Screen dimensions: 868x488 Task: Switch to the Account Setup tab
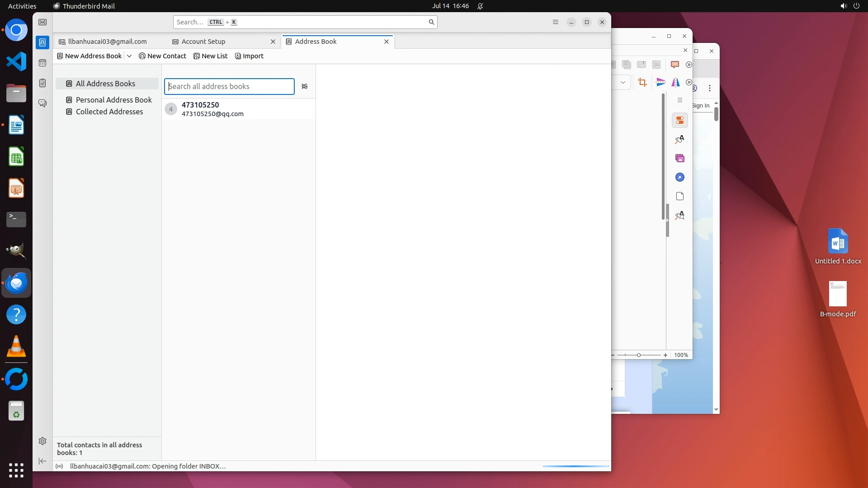click(x=203, y=42)
